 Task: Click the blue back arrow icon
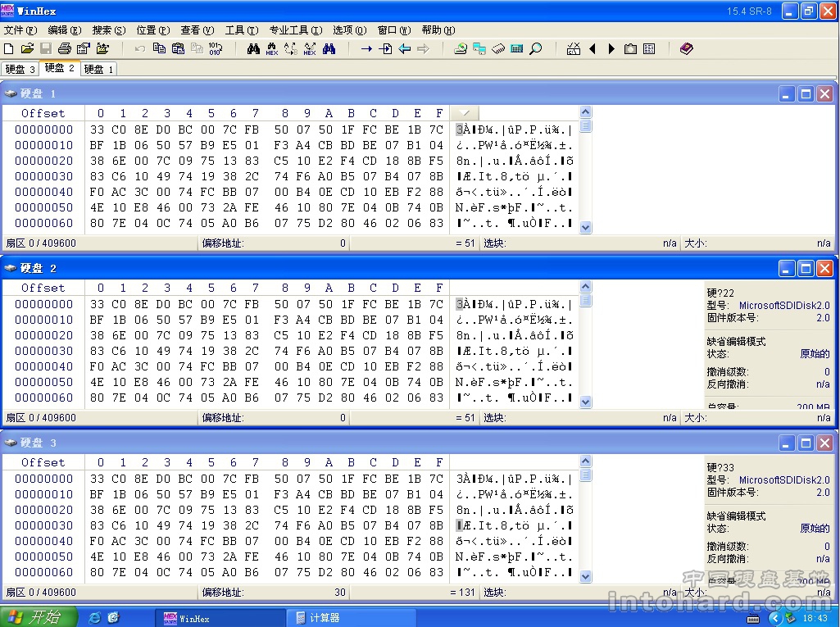click(404, 49)
